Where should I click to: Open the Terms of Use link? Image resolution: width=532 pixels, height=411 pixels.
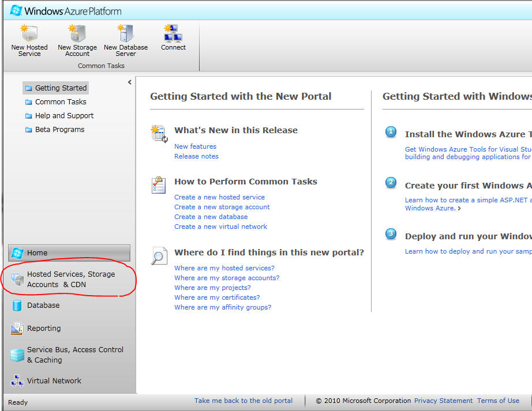pyautogui.click(x=498, y=401)
